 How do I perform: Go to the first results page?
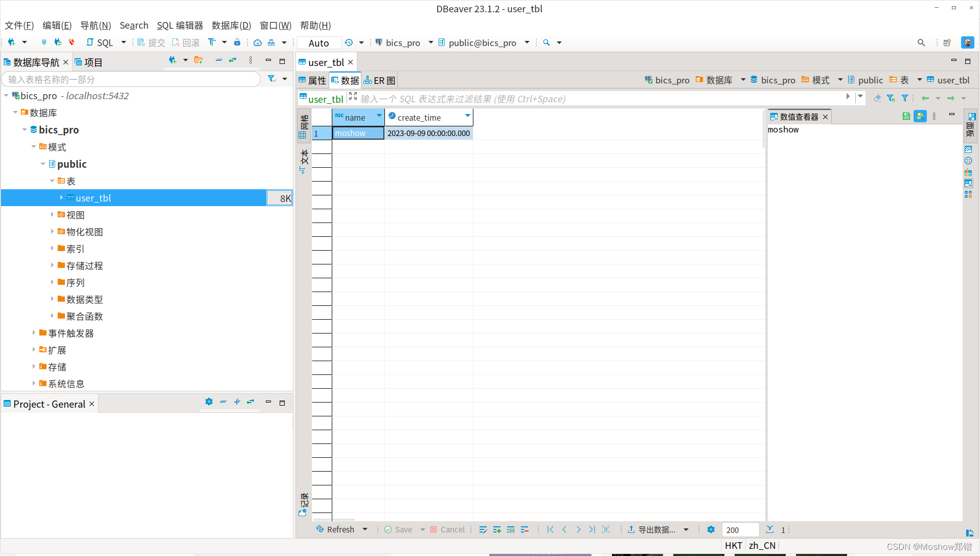click(x=551, y=530)
